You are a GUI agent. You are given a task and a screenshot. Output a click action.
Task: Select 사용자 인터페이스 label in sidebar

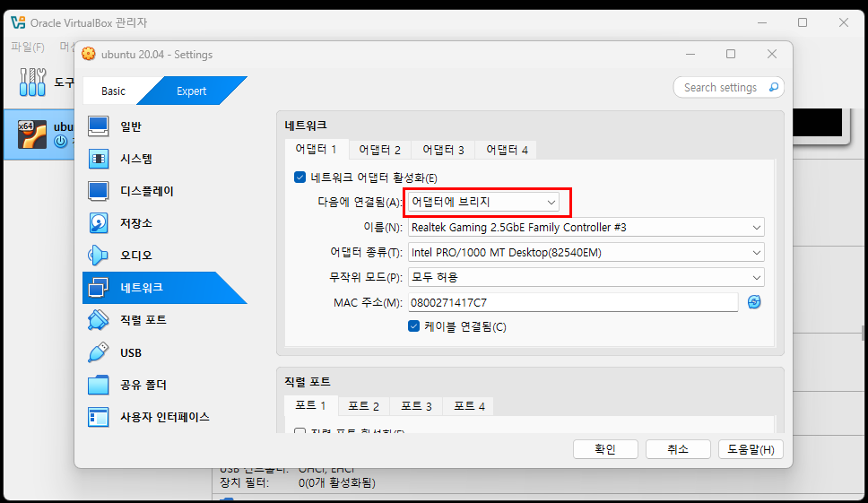click(x=165, y=417)
